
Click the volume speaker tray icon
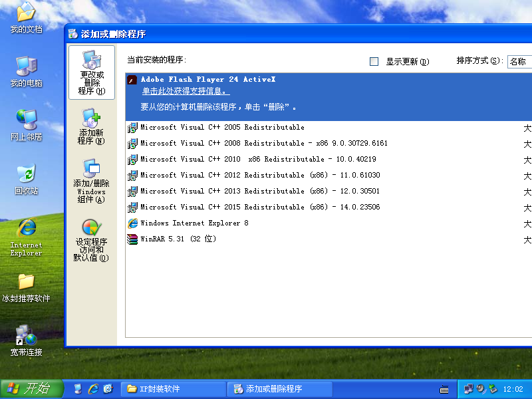481,389
